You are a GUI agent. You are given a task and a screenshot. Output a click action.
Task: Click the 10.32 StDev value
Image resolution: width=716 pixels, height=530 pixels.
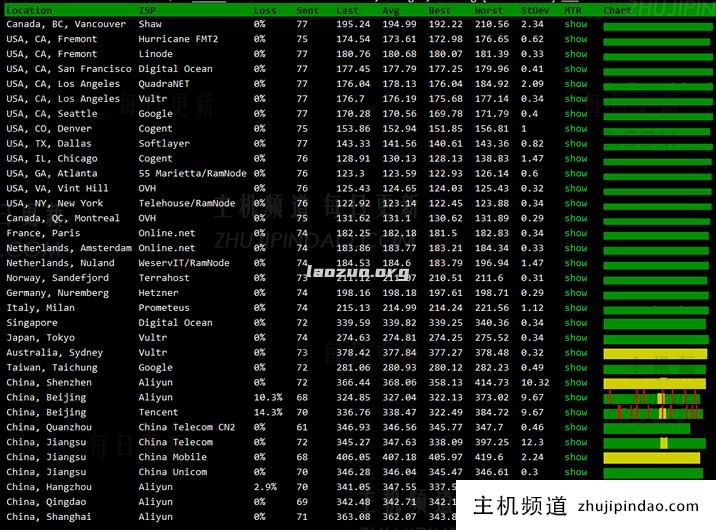[x=535, y=383]
